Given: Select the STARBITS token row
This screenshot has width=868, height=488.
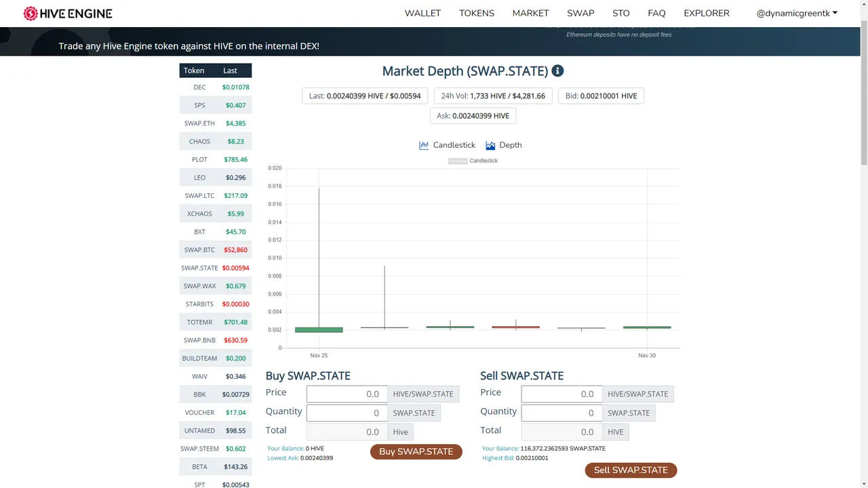Looking at the screenshot, I should point(216,304).
